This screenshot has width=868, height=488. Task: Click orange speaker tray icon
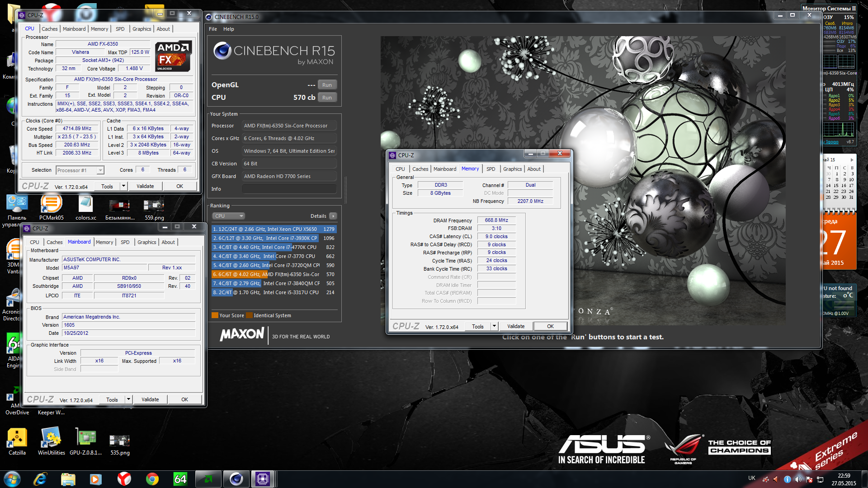pos(776,479)
